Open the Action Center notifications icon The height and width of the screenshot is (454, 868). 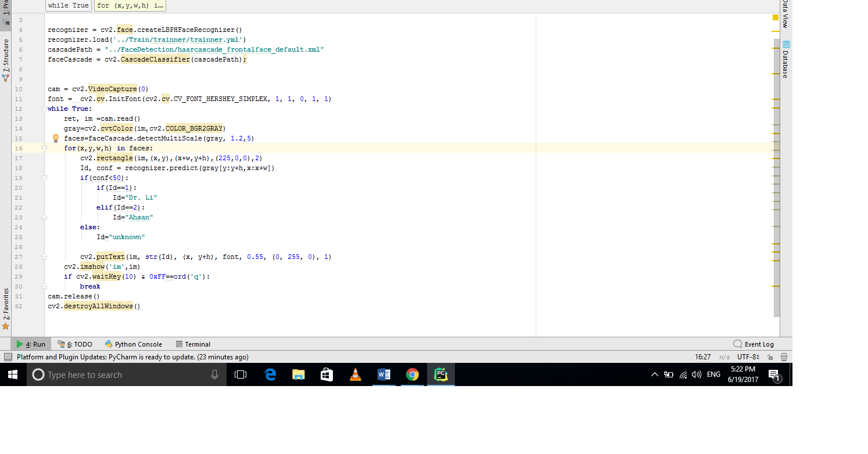775,375
